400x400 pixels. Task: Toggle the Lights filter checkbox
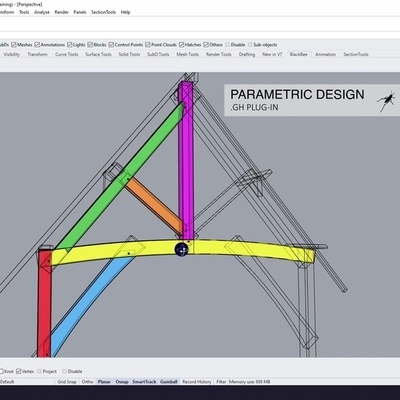click(x=69, y=45)
